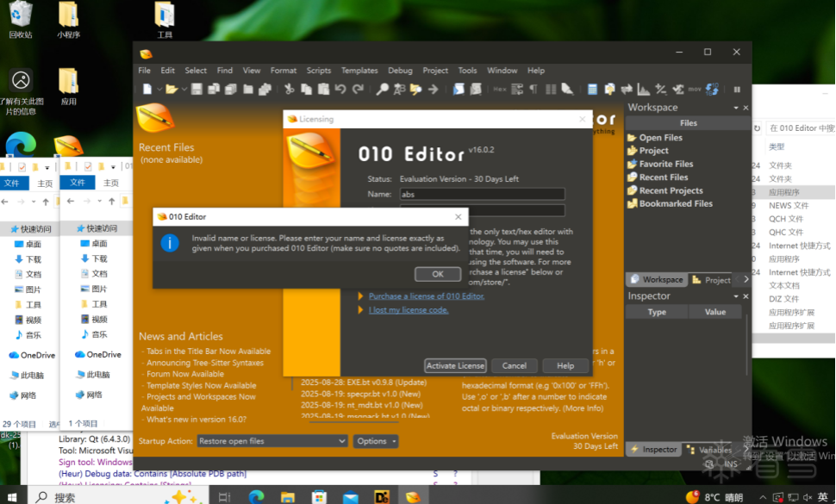Toggle the column mode toolbar icon
836x504 pixels.
click(551, 90)
